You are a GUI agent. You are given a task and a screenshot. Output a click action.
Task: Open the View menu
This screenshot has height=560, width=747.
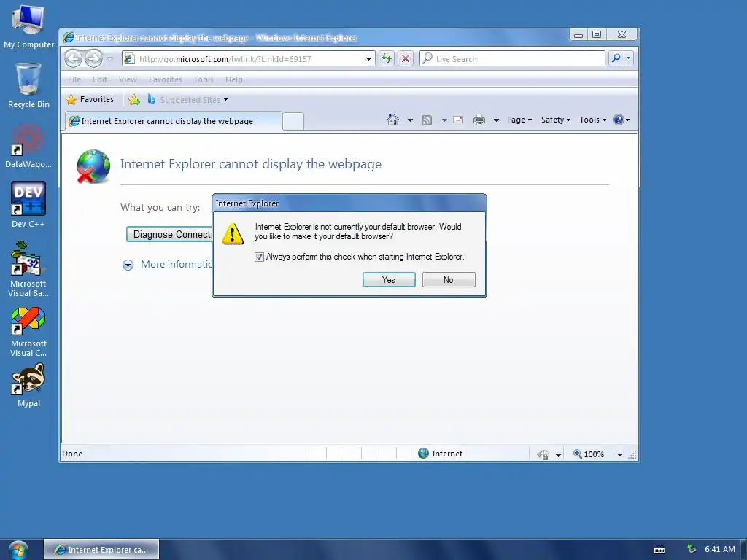point(128,79)
